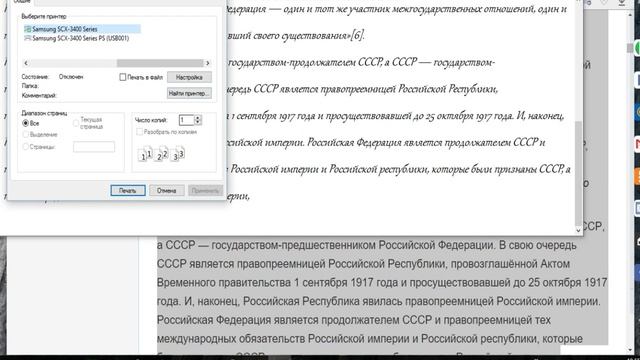Click the 'Отключен' status text

(71, 77)
